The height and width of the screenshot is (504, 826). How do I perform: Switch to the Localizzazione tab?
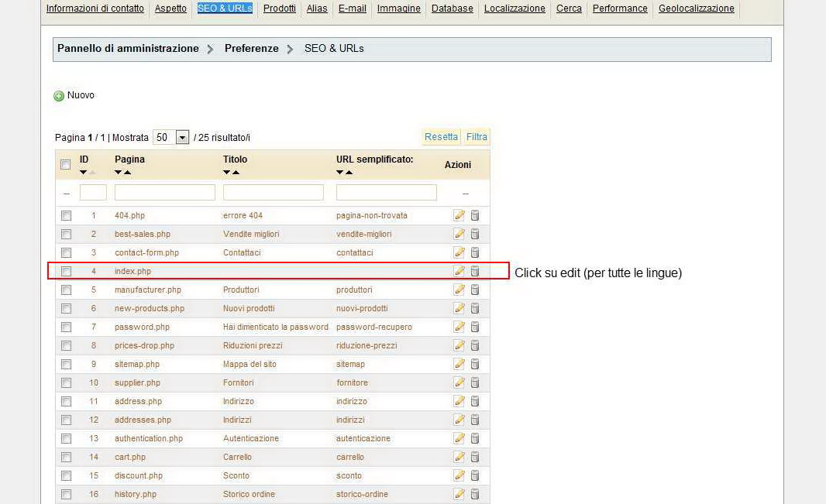click(515, 9)
